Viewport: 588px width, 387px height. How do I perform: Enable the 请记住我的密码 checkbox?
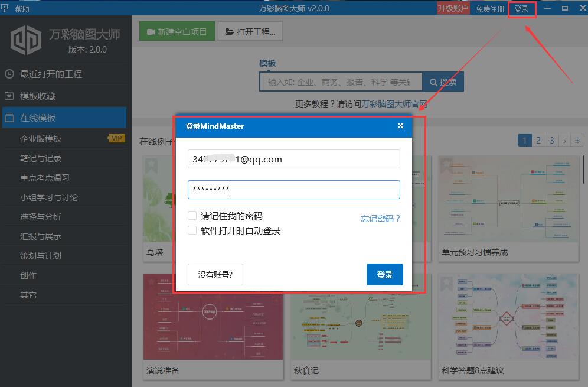(x=192, y=215)
